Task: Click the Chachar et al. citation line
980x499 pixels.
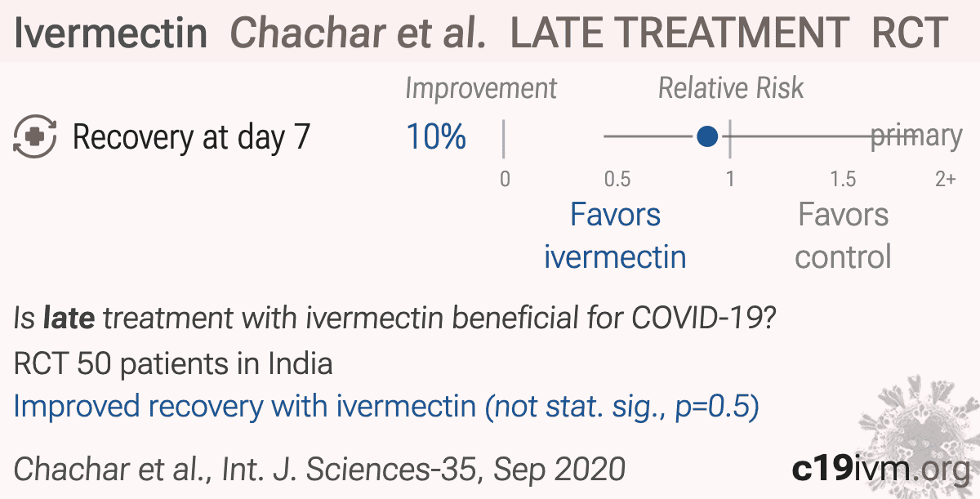Action: (x=319, y=469)
